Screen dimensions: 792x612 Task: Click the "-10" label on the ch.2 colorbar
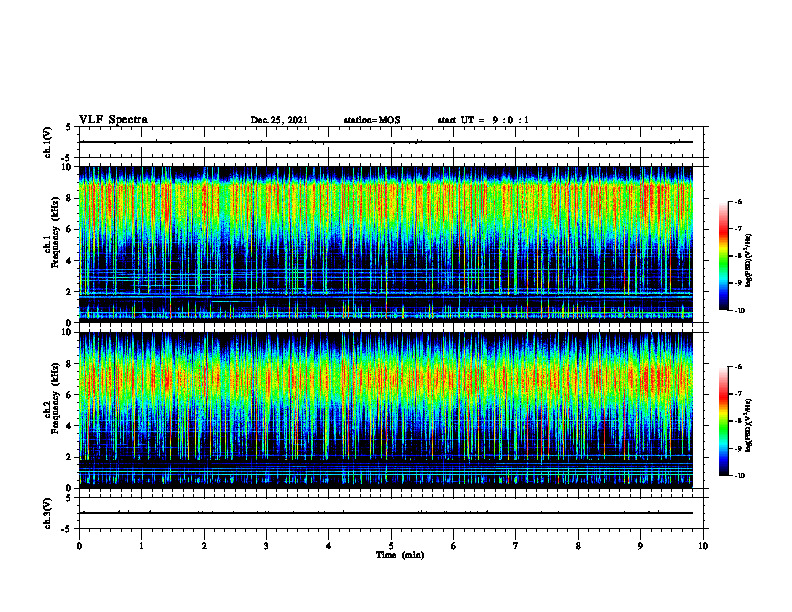click(739, 476)
